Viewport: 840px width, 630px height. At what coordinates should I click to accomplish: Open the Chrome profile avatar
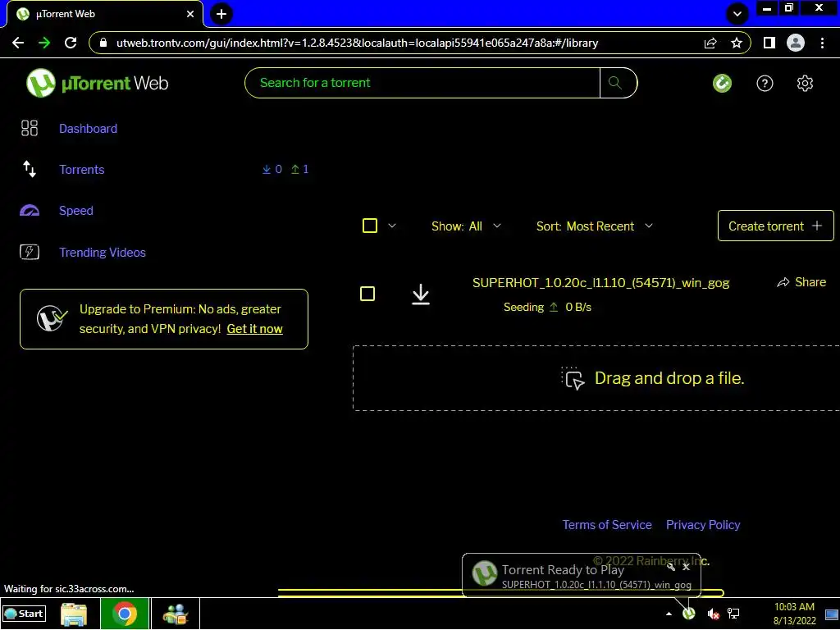point(796,43)
